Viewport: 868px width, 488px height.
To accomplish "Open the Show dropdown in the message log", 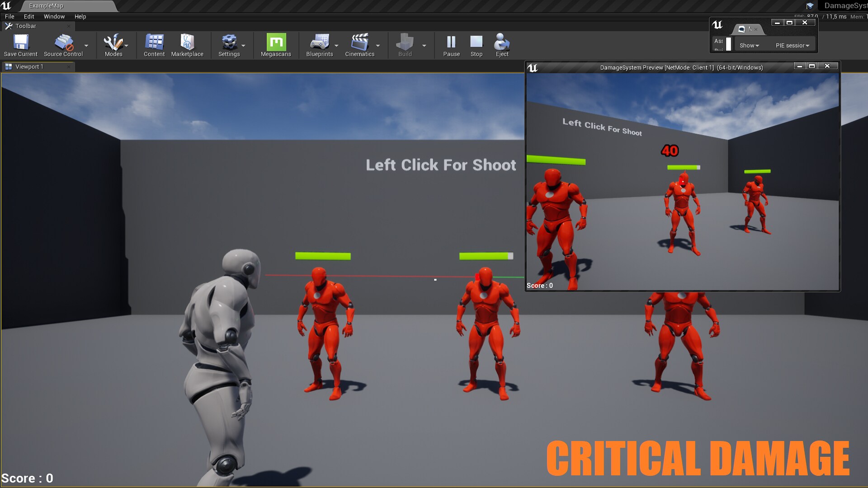I will click(x=749, y=46).
